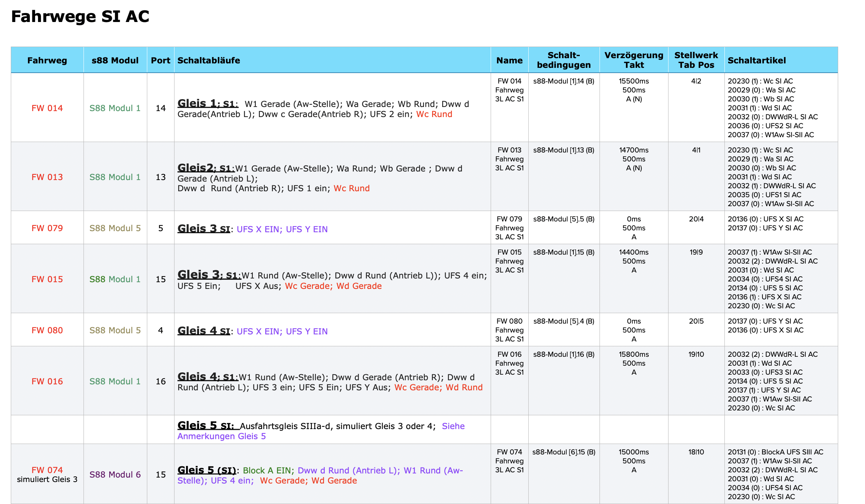Click the 'Gleis 3 SI' heading in the FW 079 row
Screen dimensions: 865x504
[x=204, y=229]
